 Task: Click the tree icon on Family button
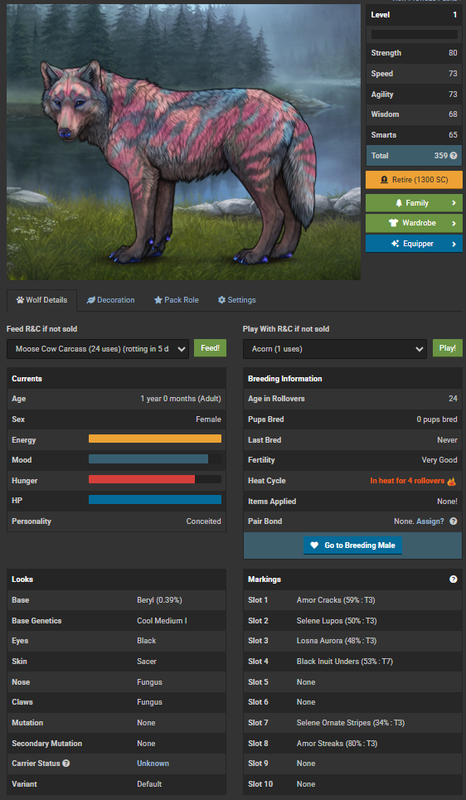pos(399,203)
